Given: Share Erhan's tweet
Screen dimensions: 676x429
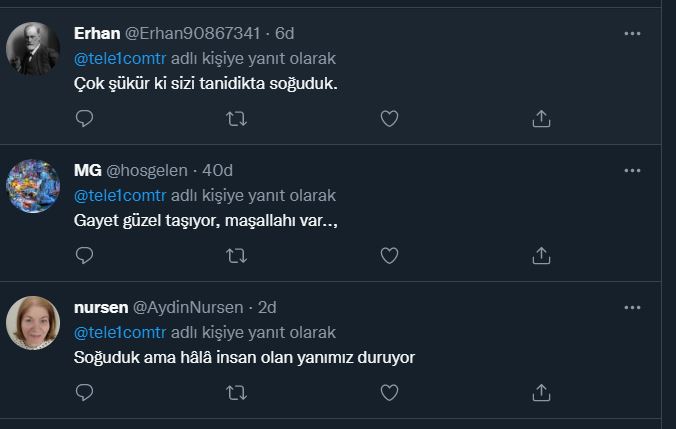Looking at the screenshot, I should [541, 119].
